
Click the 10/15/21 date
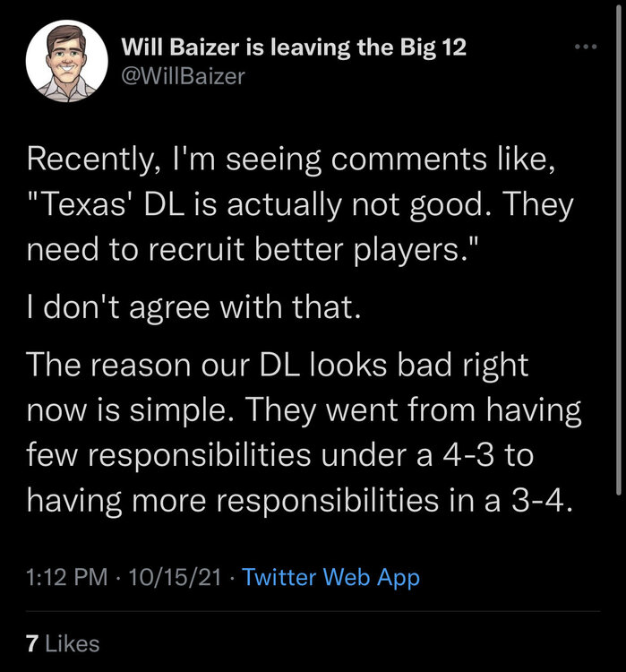pyautogui.click(x=175, y=578)
